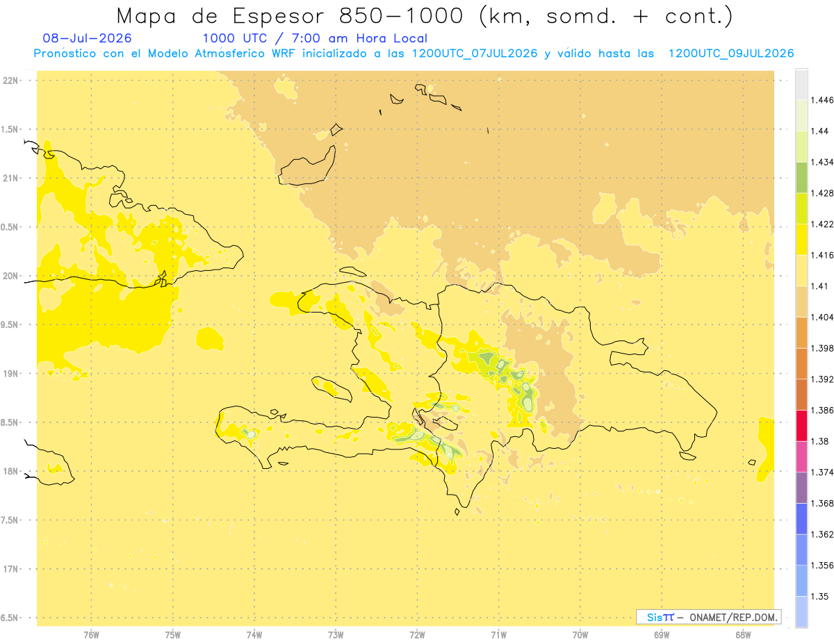Pick the pink swatch between 1.374 and 1.38
Screen dimensions: 834x644
click(x=801, y=456)
